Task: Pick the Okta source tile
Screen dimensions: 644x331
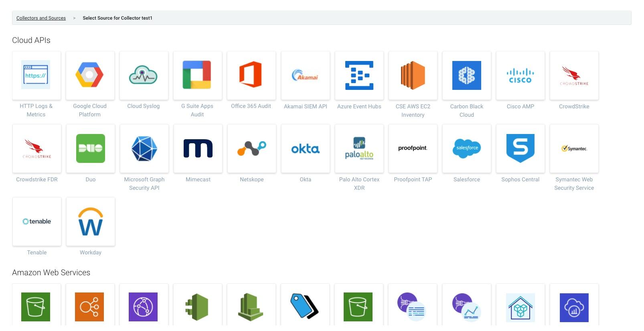Action: [306, 148]
